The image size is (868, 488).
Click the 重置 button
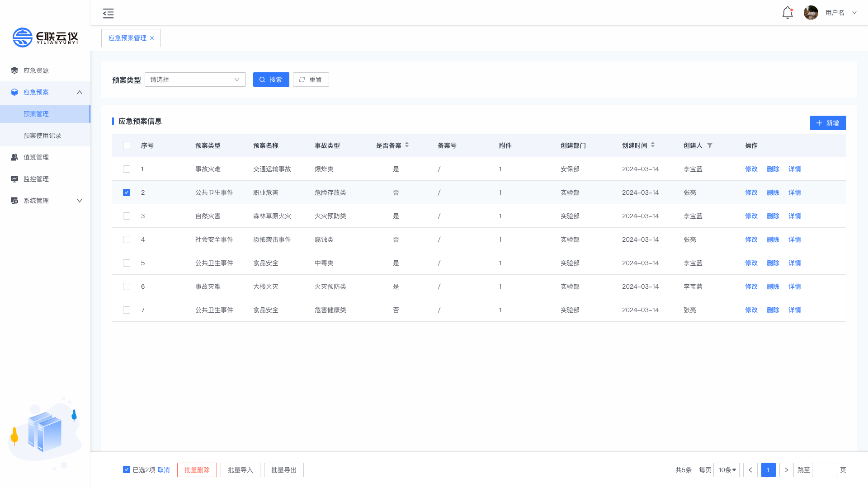[311, 80]
